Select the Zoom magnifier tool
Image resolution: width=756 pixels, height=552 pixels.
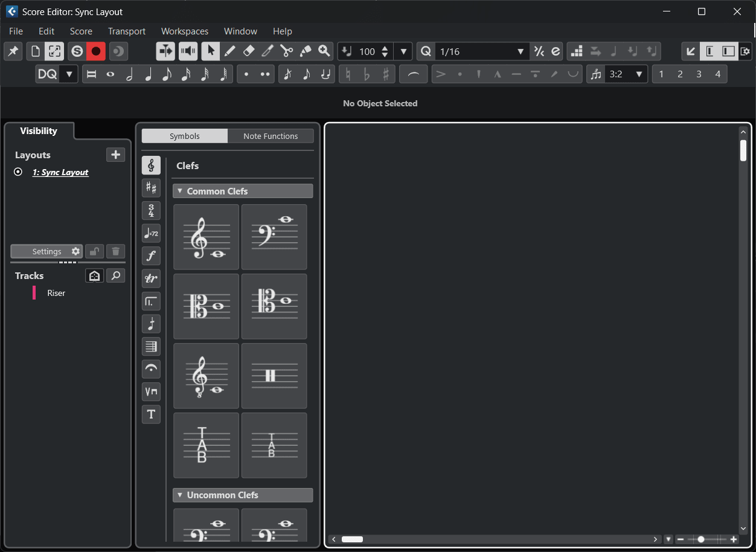click(324, 51)
